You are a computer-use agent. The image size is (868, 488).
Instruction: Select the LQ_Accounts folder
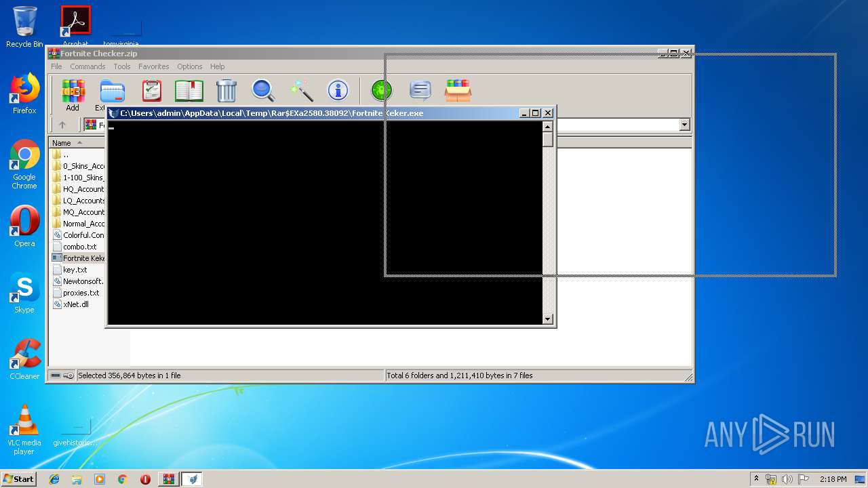78,201
